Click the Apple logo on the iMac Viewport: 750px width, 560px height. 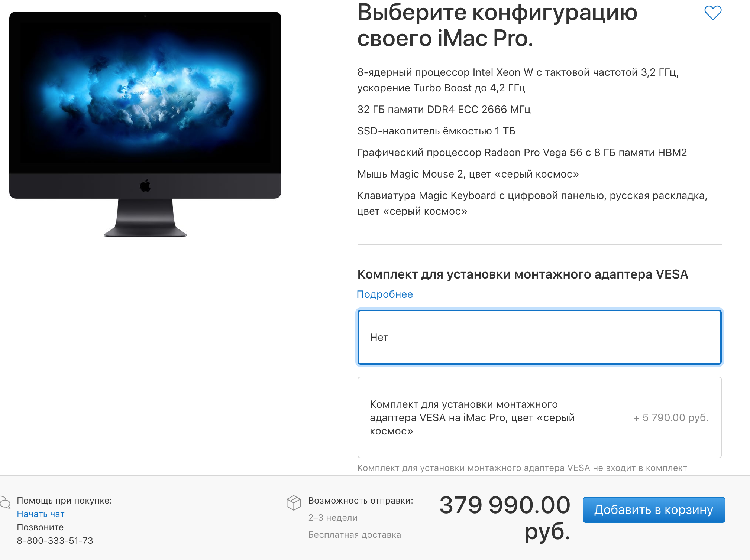click(x=145, y=186)
